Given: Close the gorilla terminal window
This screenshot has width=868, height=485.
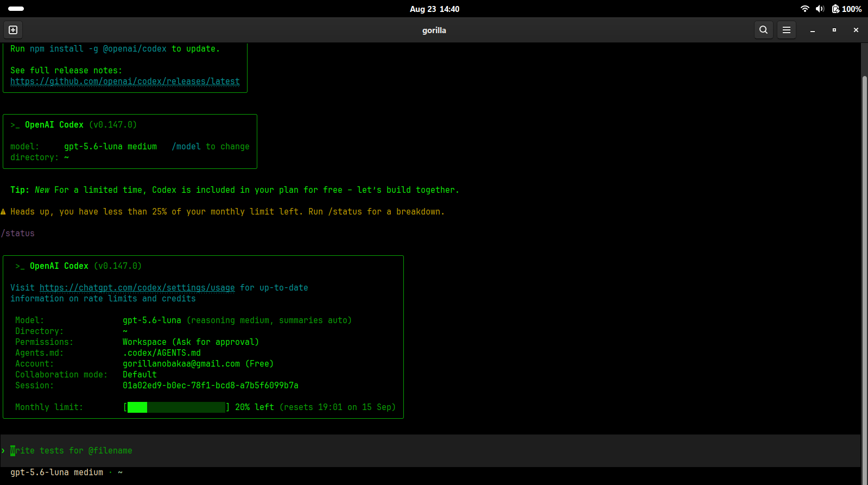Looking at the screenshot, I should point(856,30).
